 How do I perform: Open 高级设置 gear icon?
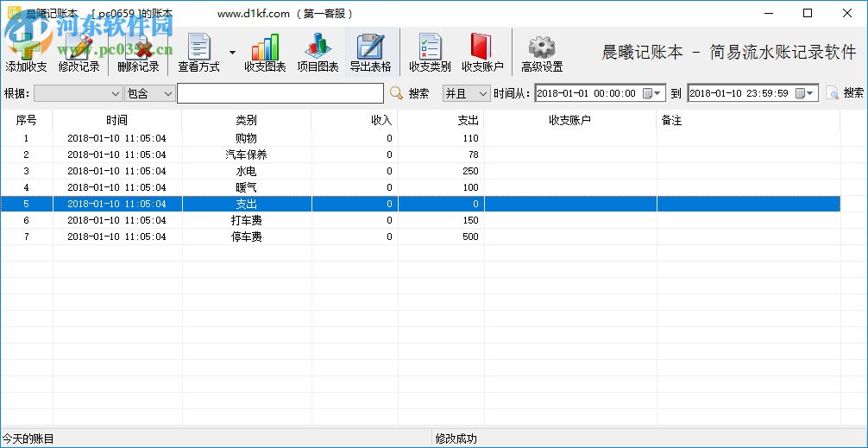(x=542, y=53)
